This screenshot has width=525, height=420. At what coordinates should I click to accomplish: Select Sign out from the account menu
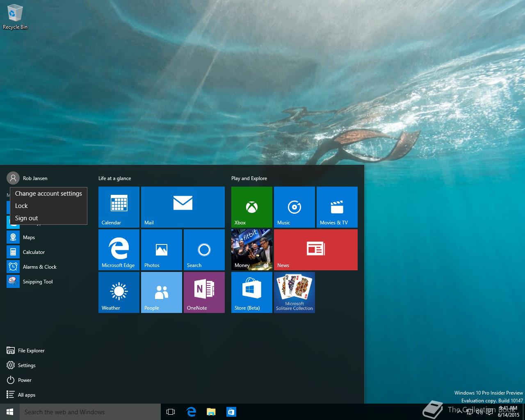pyautogui.click(x=26, y=218)
